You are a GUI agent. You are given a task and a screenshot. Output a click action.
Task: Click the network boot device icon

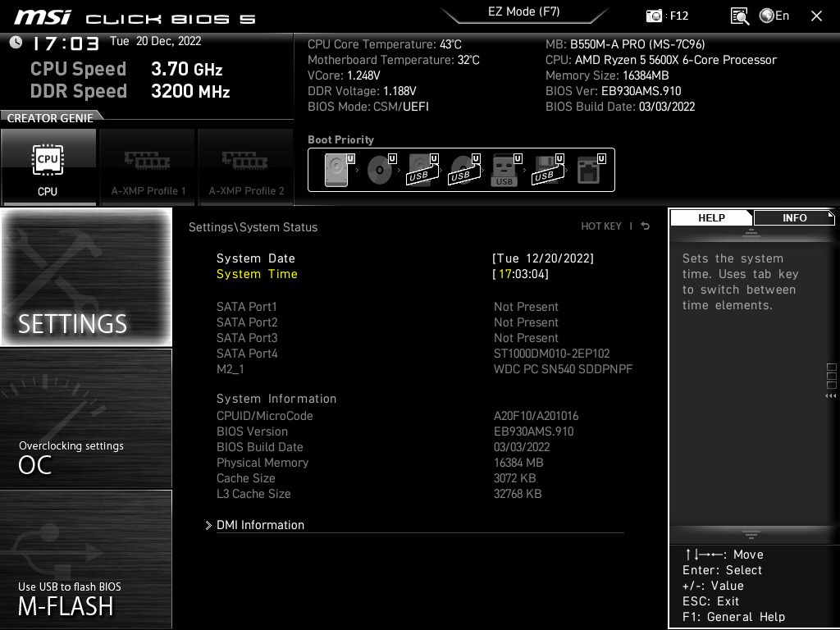pyautogui.click(x=590, y=170)
